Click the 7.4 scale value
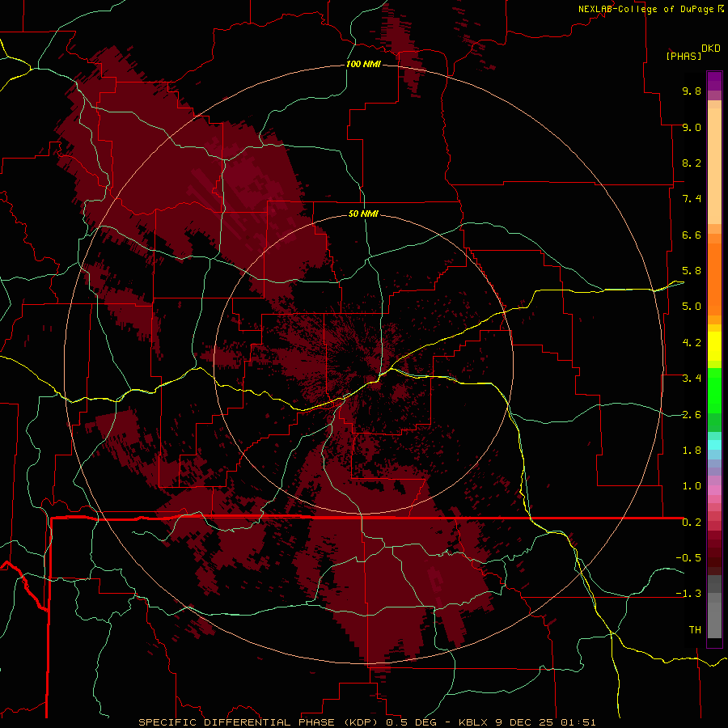Screen dimensions: 728x728 pyautogui.click(x=692, y=199)
